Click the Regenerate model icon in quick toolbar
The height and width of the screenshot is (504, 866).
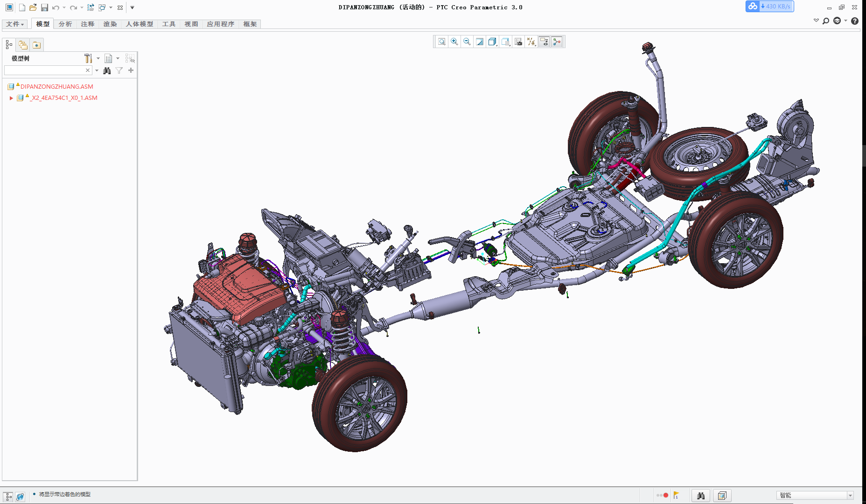click(91, 7)
